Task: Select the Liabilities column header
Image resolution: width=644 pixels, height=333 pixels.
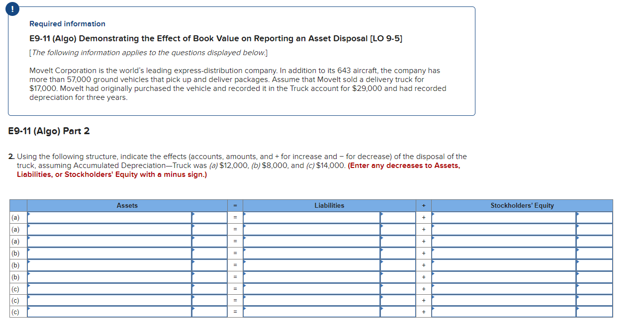Action: [x=329, y=205]
